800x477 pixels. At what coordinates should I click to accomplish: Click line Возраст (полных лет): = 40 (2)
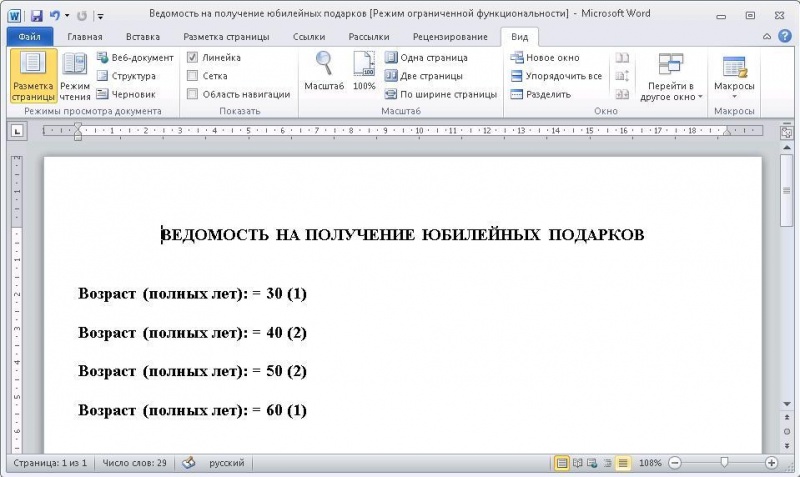192,333
